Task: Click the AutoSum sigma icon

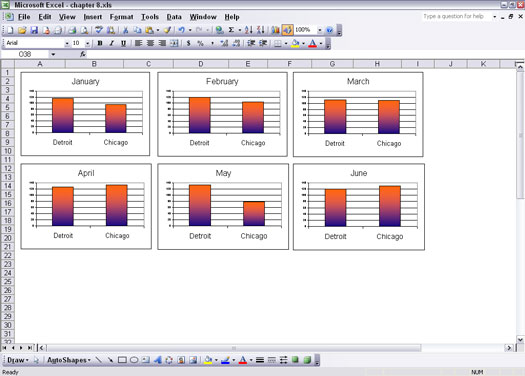Action: (231, 30)
